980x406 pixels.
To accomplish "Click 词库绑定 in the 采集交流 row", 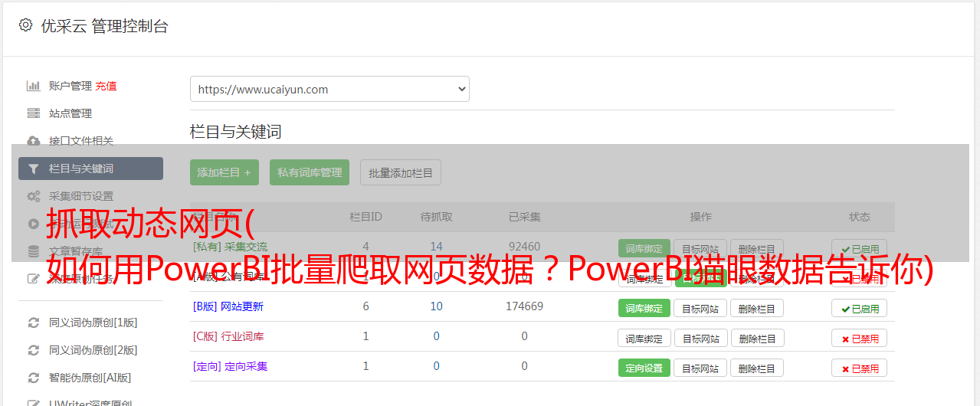I will [644, 248].
